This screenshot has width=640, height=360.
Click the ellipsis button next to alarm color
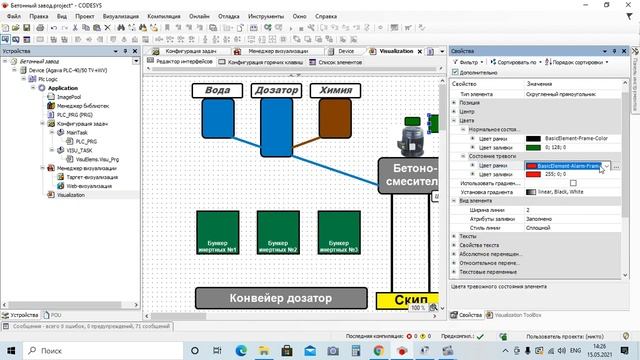(x=616, y=166)
